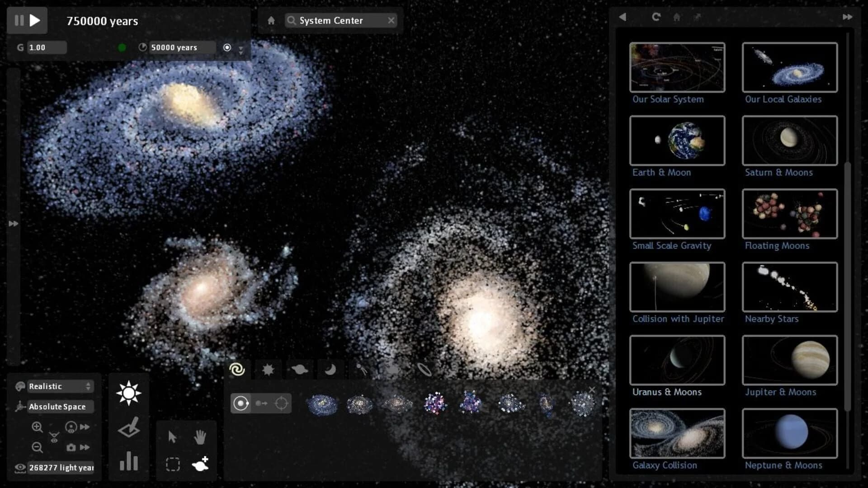Click the sun lighting settings icon
Viewport: 868px width, 488px height.
click(128, 392)
